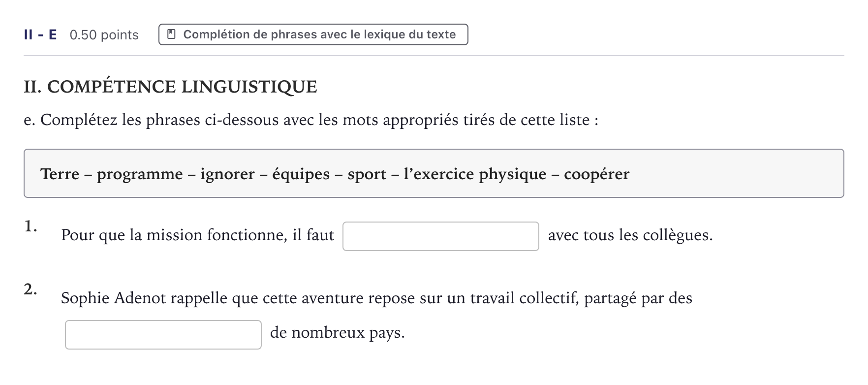This screenshot has width=868, height=385.
Task: Click the word sport in the word bank
Action: click(x=367, y=174)
